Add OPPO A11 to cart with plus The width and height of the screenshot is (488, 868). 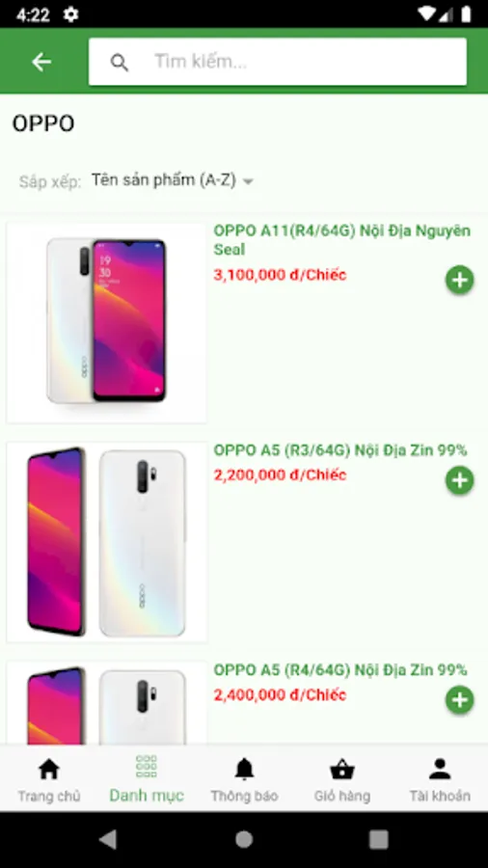tap(460, 280)
